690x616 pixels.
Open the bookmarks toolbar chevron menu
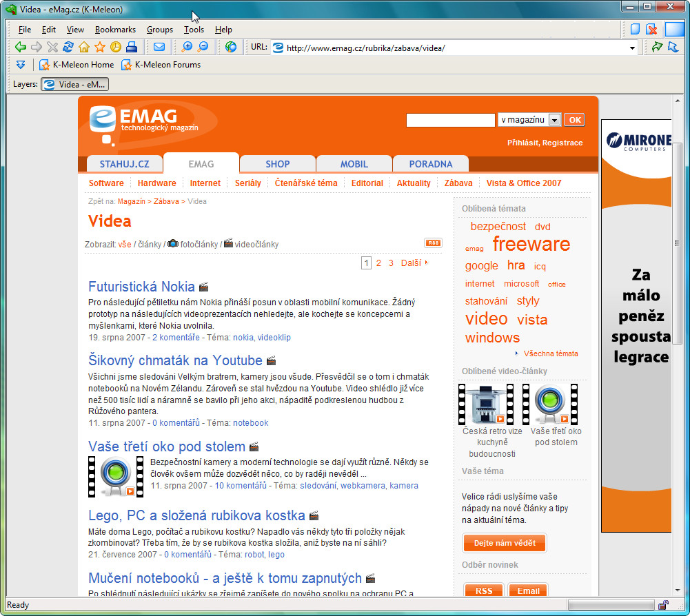[x=21, y=65]
